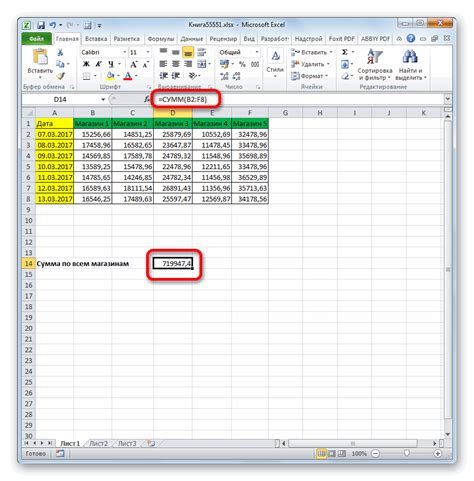Switch to the Формулы ribbon tab

point(161,39)
